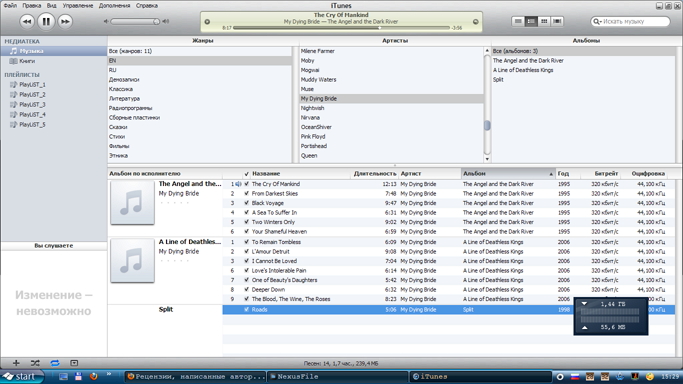
Task: Uncheck From Darkest Skies track checkbox
Action: coord(247,194)
